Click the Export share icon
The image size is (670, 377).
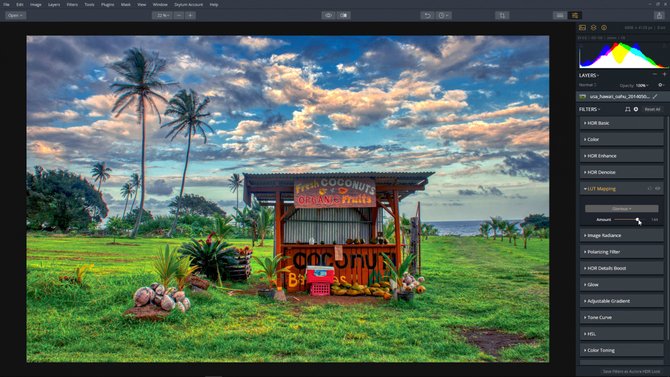tap(659, 15)
